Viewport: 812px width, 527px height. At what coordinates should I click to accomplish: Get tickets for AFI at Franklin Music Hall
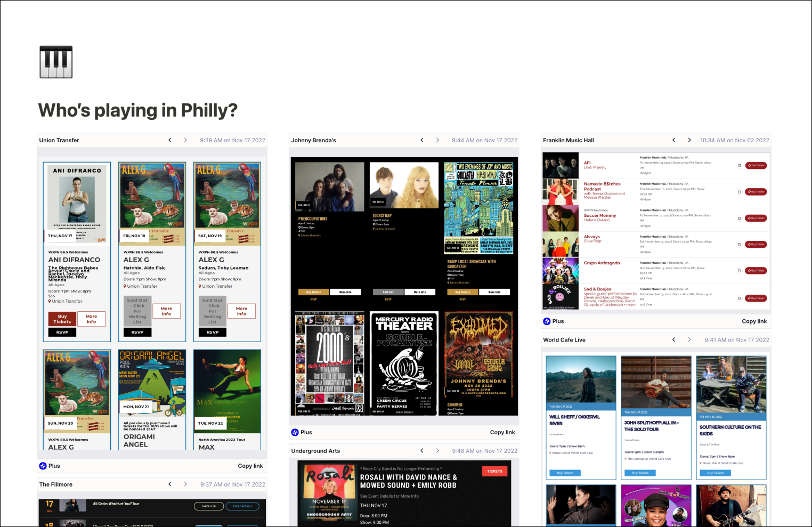(756, 165)
